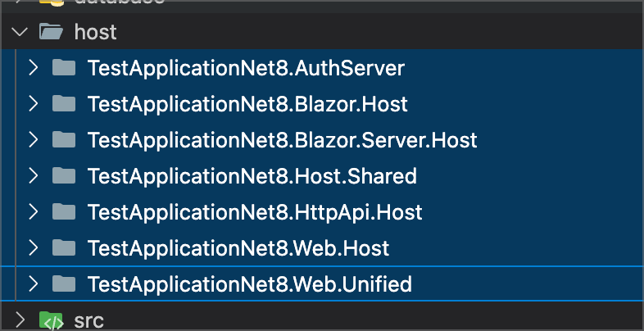Click the TestApplicationNet8.AuthServer folder icon

[64, 68]
